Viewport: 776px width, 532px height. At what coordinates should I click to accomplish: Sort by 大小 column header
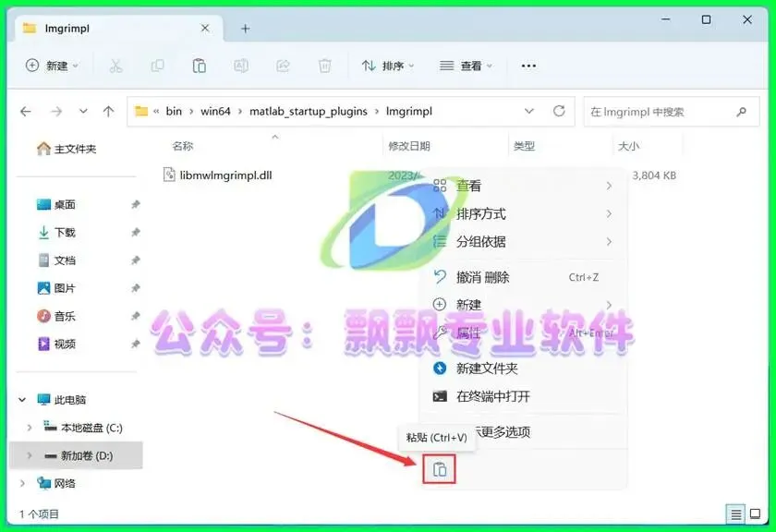[x=628, y=146]
